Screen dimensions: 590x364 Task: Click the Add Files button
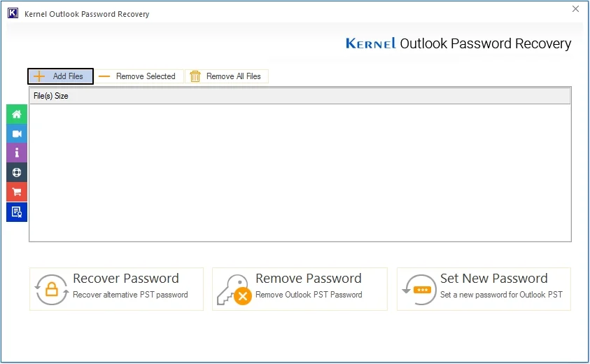pos(60,76)
